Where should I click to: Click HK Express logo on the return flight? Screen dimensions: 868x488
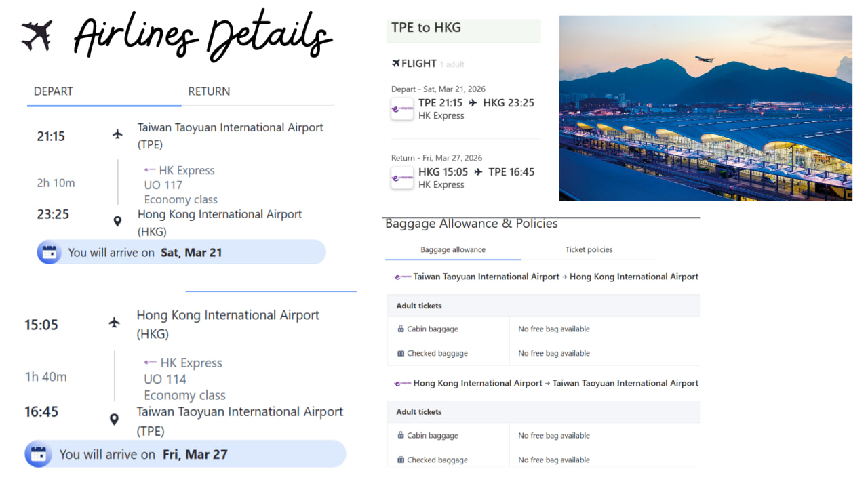coord(402,178)
